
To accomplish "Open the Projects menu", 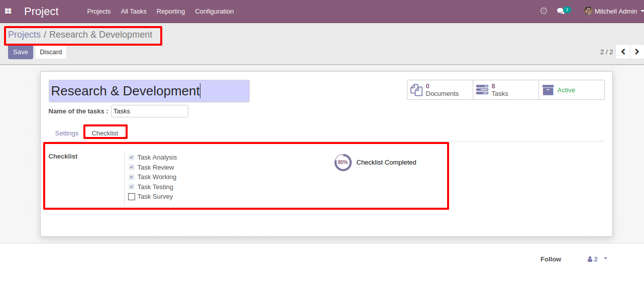I will [99, 11].
